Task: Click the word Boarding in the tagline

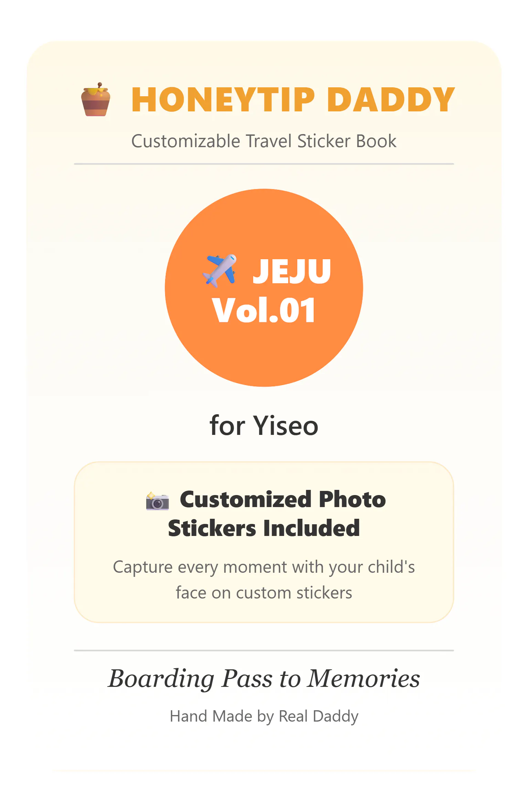Action: (162, 679)
